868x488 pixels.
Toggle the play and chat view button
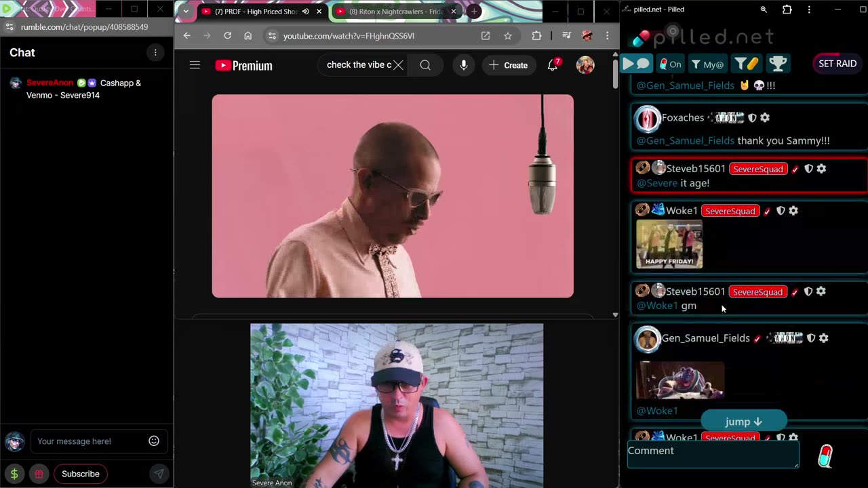coord(636,64)
